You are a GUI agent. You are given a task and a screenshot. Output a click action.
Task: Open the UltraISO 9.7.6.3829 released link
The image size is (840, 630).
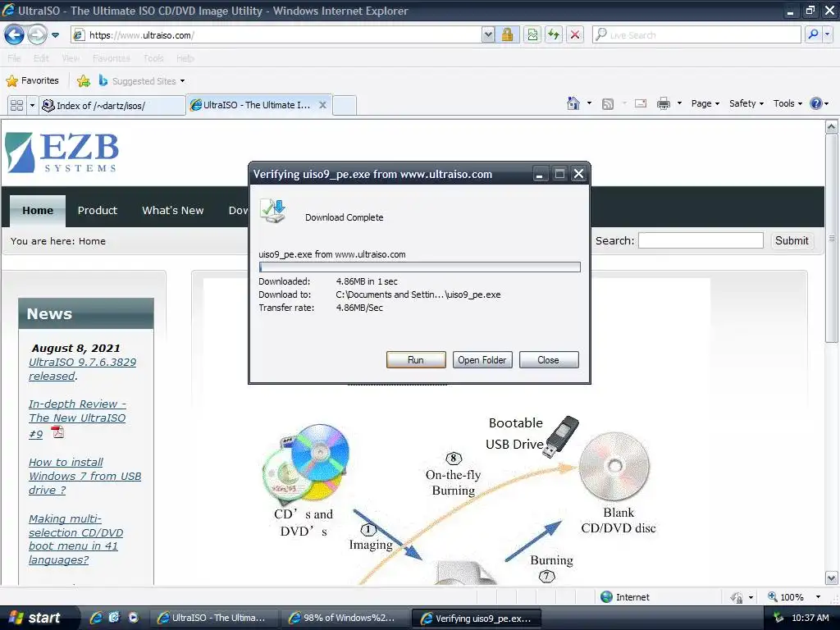[83, 369]
